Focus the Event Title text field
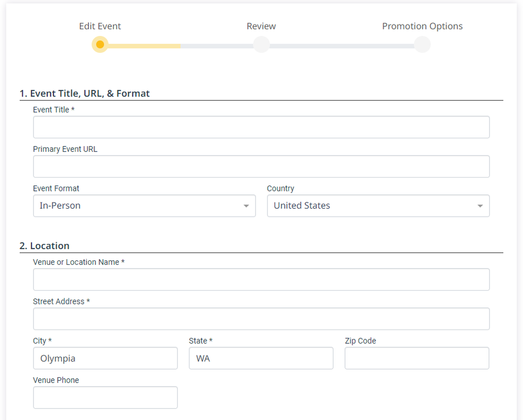The width and height of the screenshot is (523, 420). tap(261, 127)
